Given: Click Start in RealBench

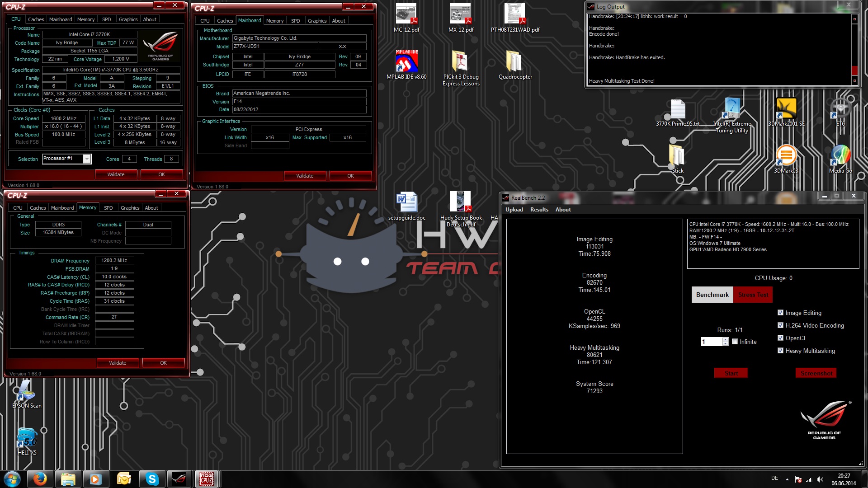Looking at the screenshot, I should pos(731,373).
